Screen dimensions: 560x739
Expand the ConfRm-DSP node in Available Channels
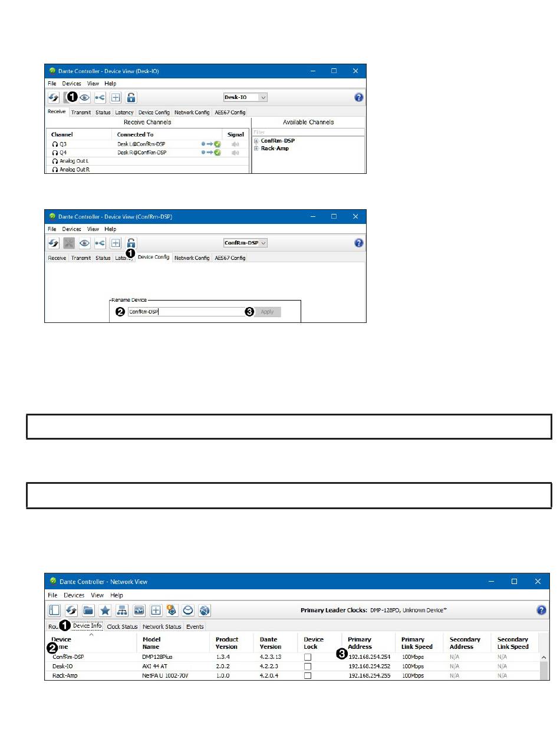pyautogui.click(x=256, y=141)
